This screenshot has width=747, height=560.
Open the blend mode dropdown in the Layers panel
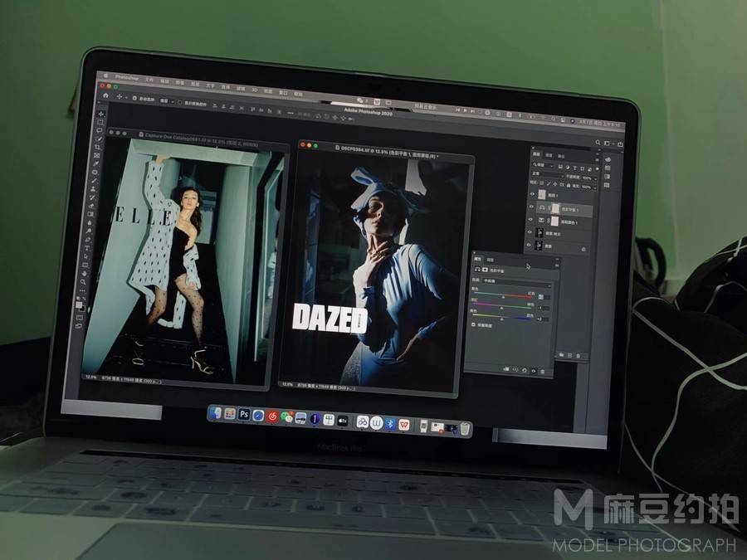(x=548, y=174)
